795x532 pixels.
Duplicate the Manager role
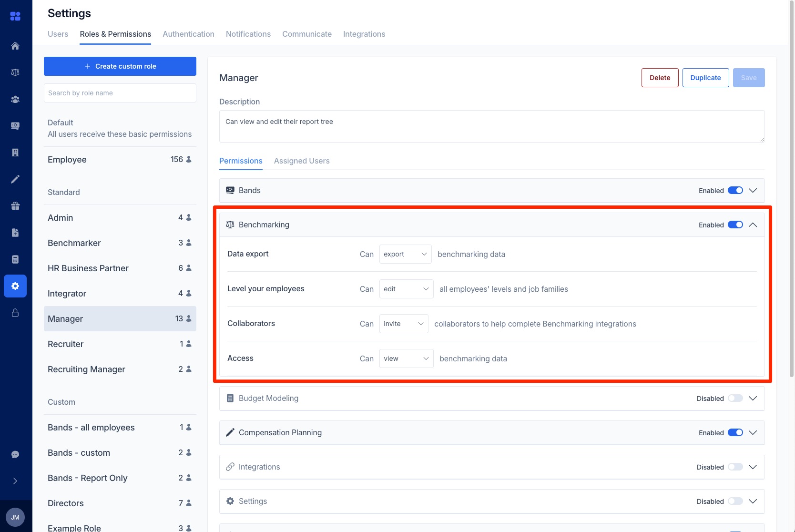[706, 77]
